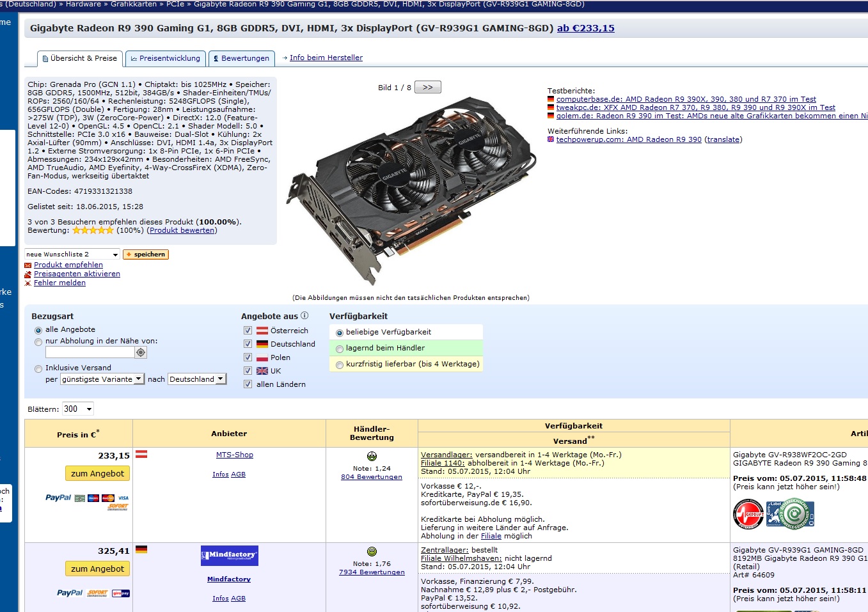Click the Austrian flag beside the 233,15 price

point(141,454)
